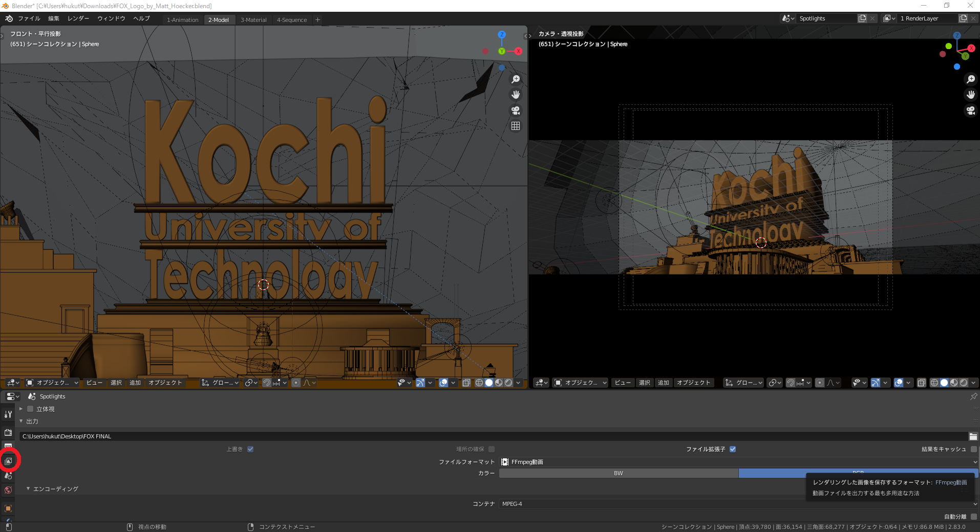Open the World properties tab (globe icon)

click(x=8, y=490)
